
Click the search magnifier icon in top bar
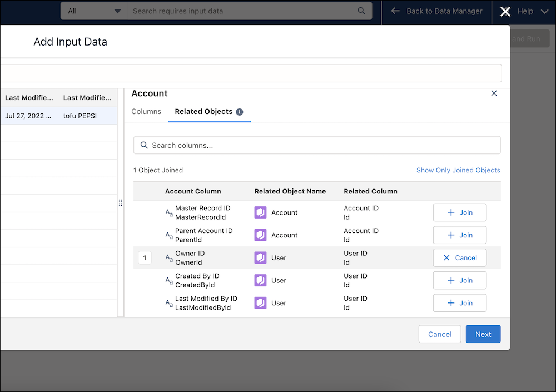point(361,11)
